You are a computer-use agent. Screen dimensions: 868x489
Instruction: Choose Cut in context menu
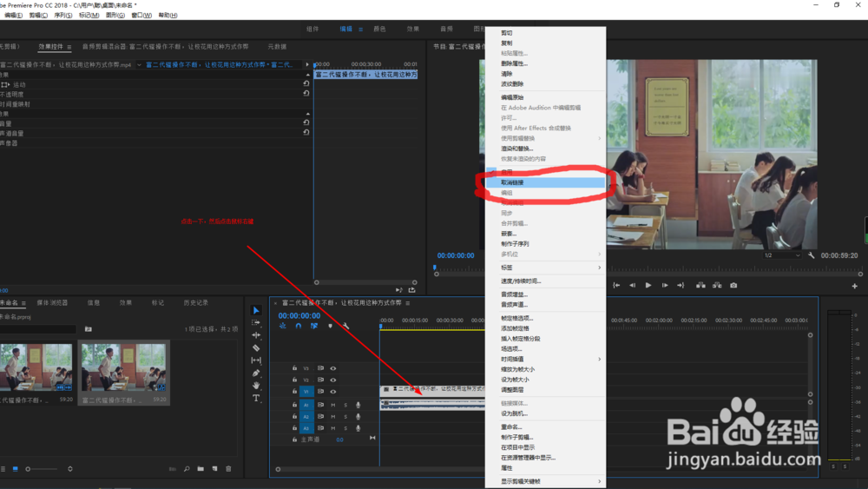tap(545, 33)
